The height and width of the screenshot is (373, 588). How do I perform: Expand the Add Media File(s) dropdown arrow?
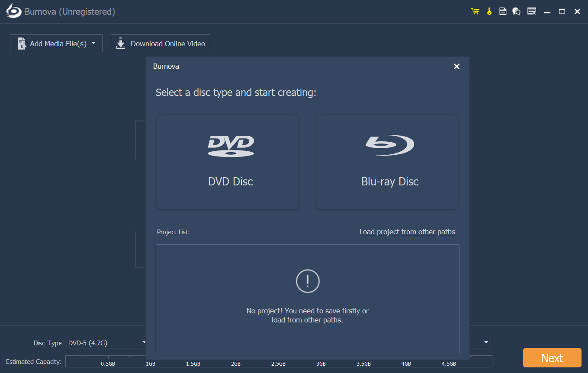(93, 43)
